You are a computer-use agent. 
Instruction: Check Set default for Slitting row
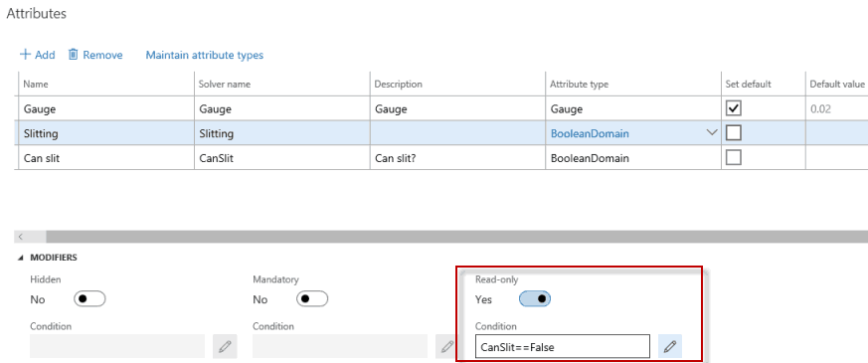tap(734, 133)
